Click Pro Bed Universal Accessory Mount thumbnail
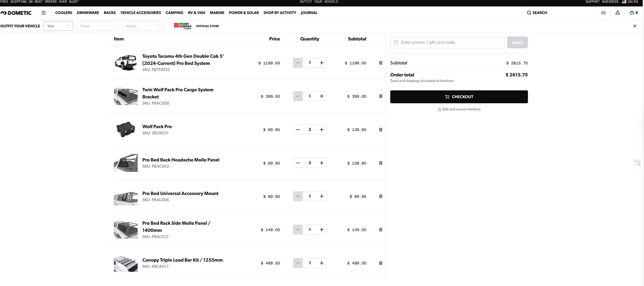This screenshot has width=644, height=286. [x=126, y=197]
